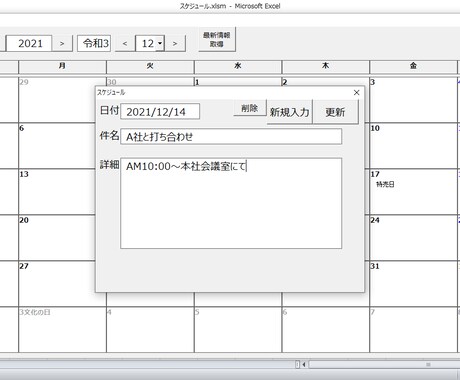Select day 17 cell with 特売日
This screenshot has height=380, width=460.
coord(413,192)
